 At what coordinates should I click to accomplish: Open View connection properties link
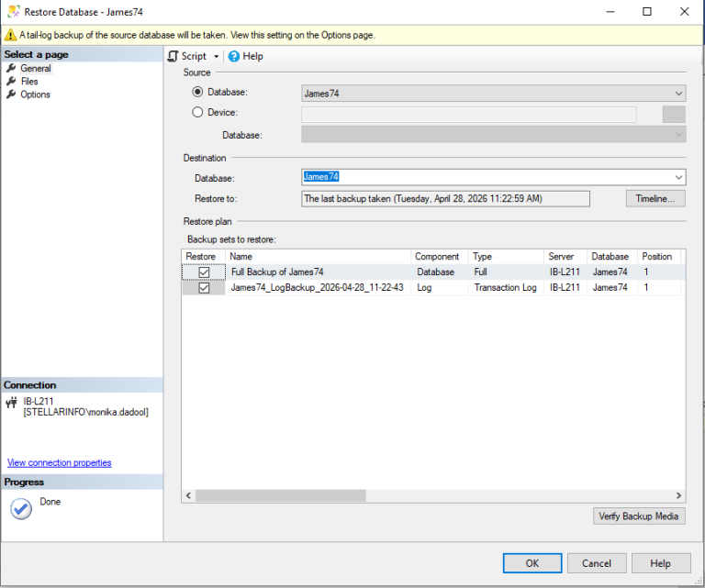click(x=59, y=462)
